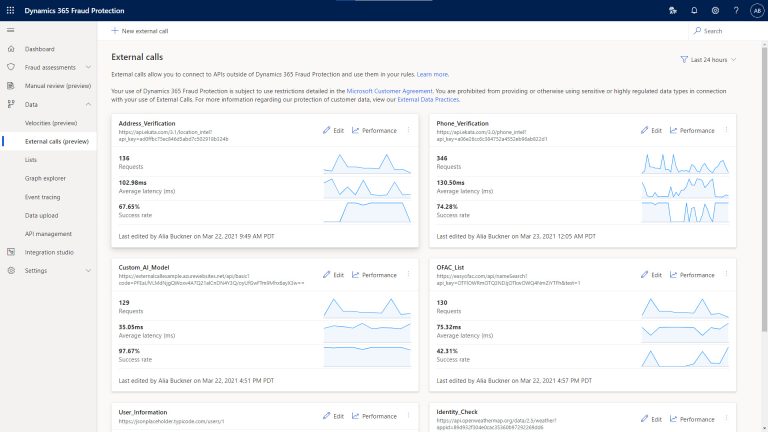This screenshot has width=768, height=432.
Task: Collapse the navigation hamburger menu
Action: [x=10, y=30]
